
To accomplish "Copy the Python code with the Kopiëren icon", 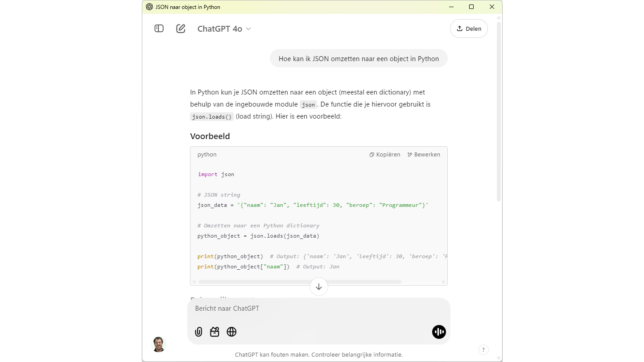I will click(x=384, y=154).
